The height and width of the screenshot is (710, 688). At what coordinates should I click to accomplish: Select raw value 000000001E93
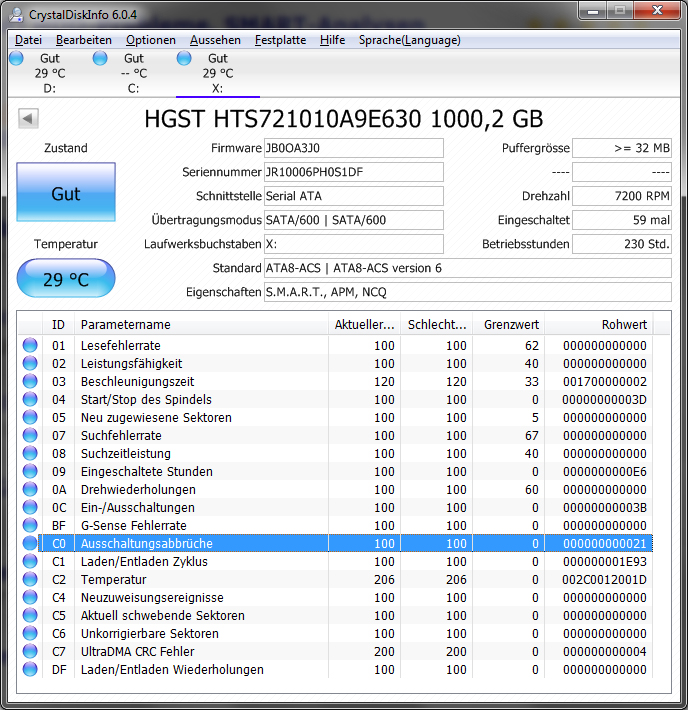[605, 561]
